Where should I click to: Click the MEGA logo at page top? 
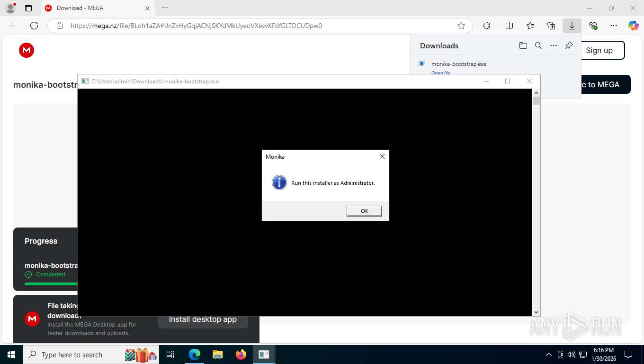pos(27,50)
